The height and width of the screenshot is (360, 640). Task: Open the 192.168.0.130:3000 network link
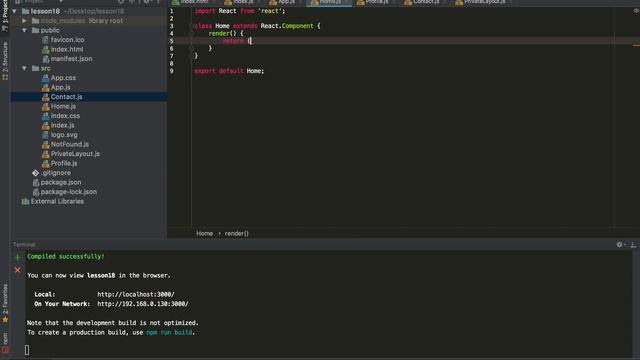[x=143, y=304]
